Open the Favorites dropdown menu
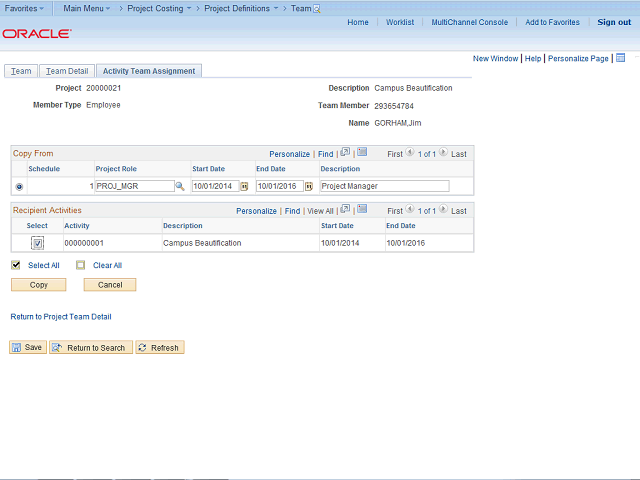Image resolution: width=640 pixels, height=480 pixels. pyautogui.click(x=24, y=9)
